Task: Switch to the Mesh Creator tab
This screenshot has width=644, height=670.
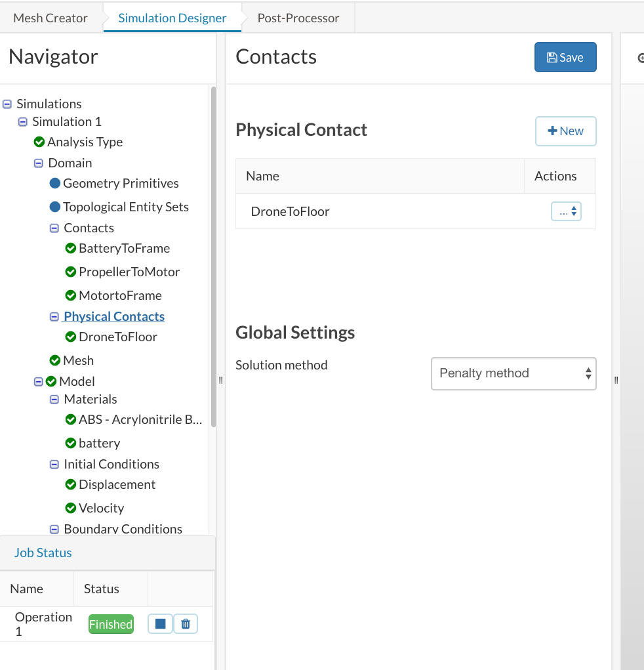Action: [x=50, y=18]
